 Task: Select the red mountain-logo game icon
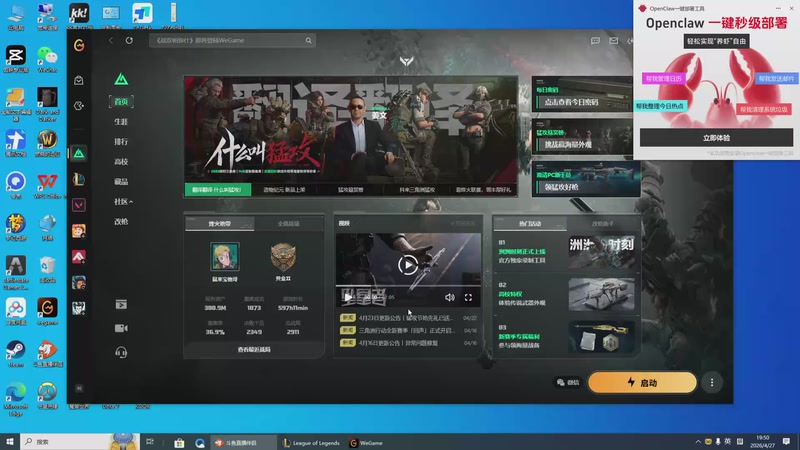[x=79, y=257]
